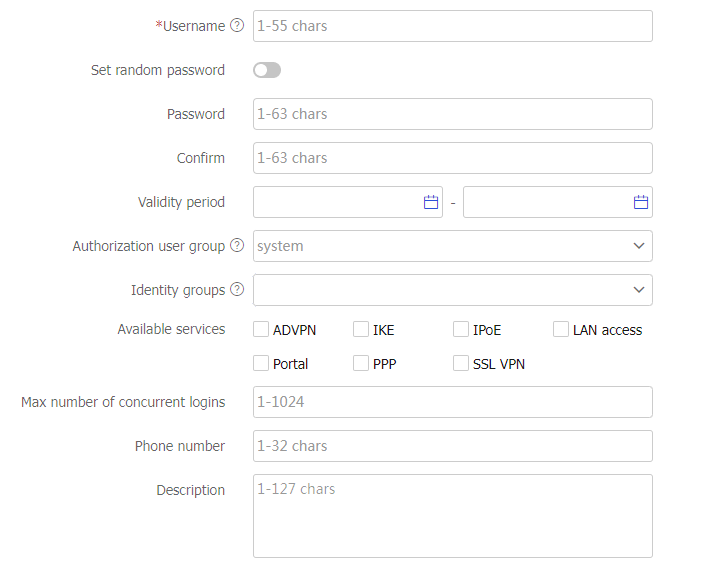Tick the IKE service checkbox
The image size is (707, 570).
coord(361,330)
